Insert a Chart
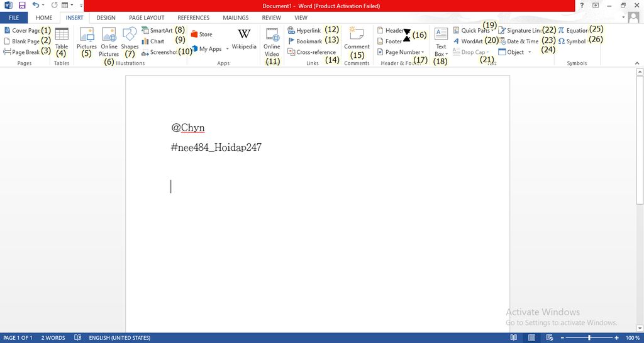Viewport: 644px width, 343px height. tap(153, 41)
